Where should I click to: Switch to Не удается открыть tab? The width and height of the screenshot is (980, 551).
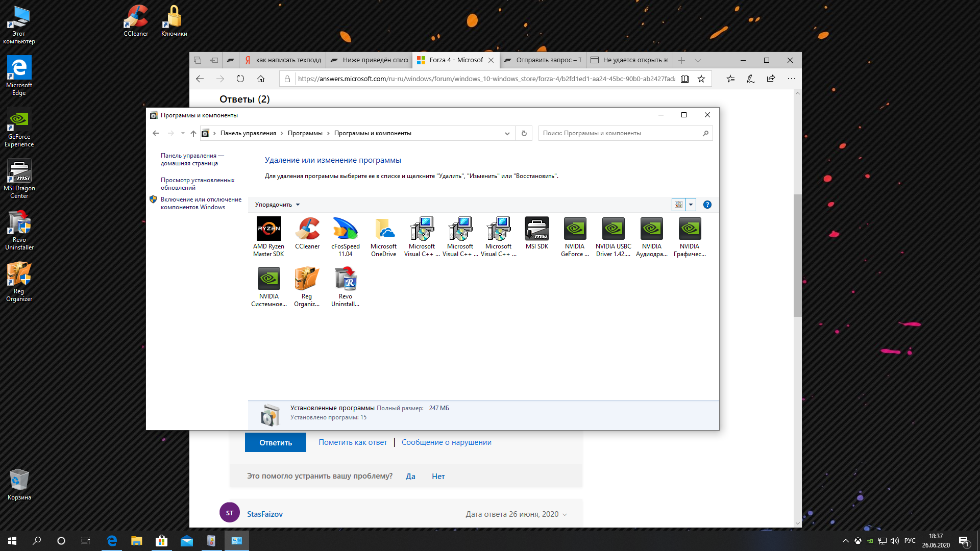tap(629, 60)
